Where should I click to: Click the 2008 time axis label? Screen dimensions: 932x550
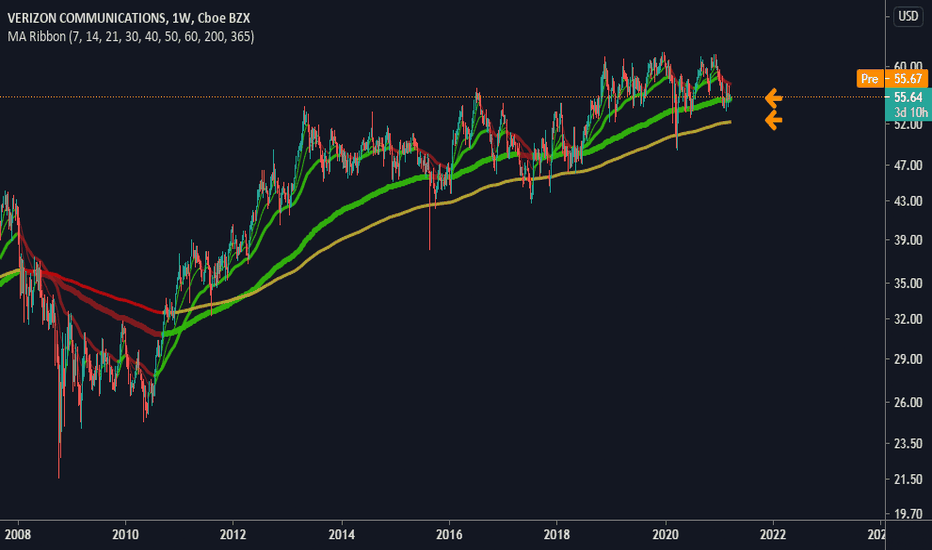(x=17, y=535)
